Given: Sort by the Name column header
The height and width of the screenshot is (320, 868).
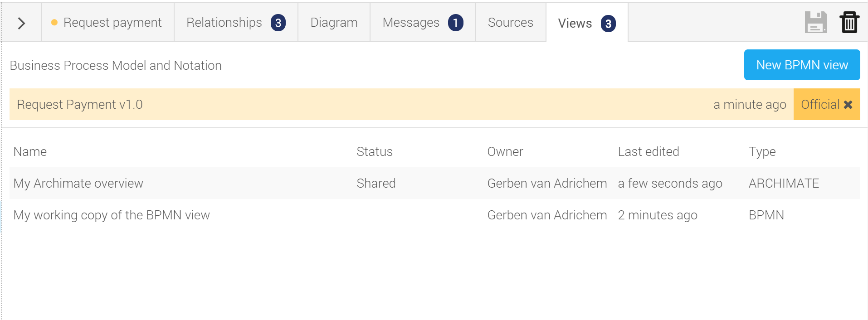Looking at the screenshot, I should [x=30, y=151].
